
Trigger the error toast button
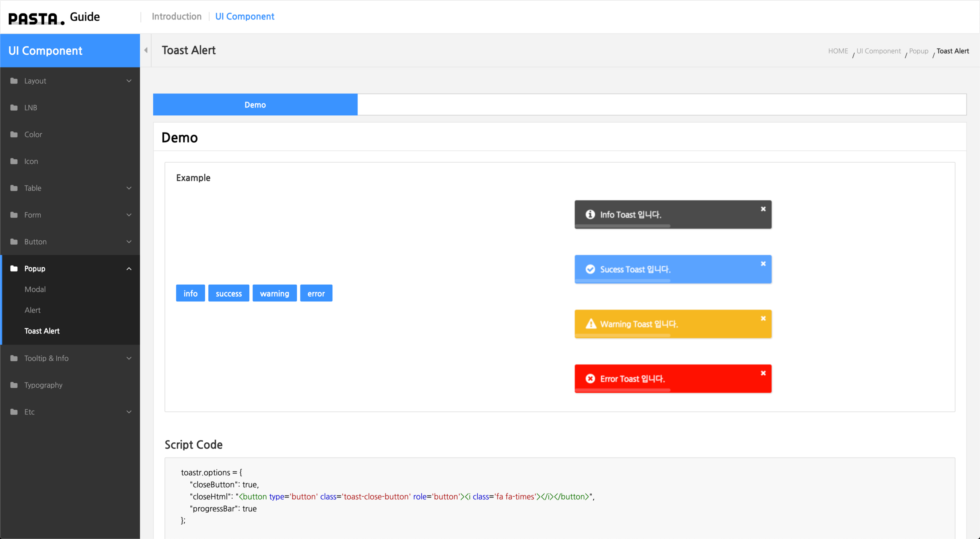(x=316, y=293)
